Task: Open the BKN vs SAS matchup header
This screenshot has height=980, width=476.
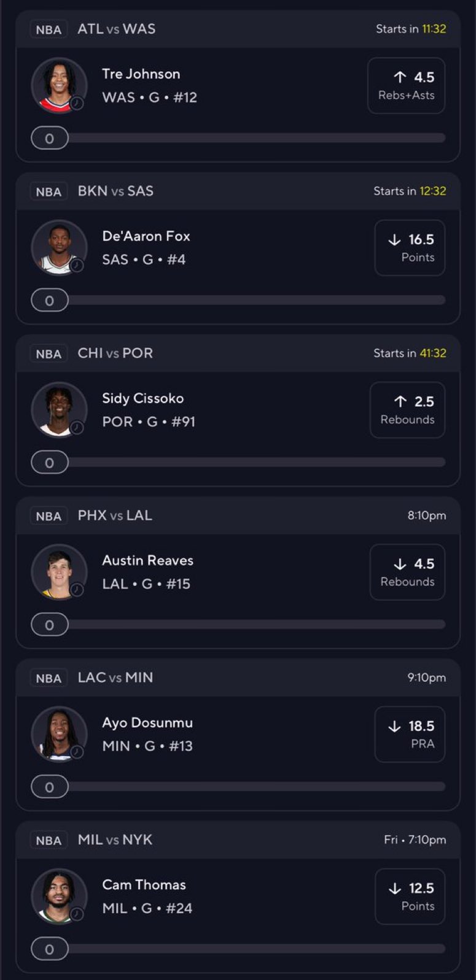Action: click(115, 191)
